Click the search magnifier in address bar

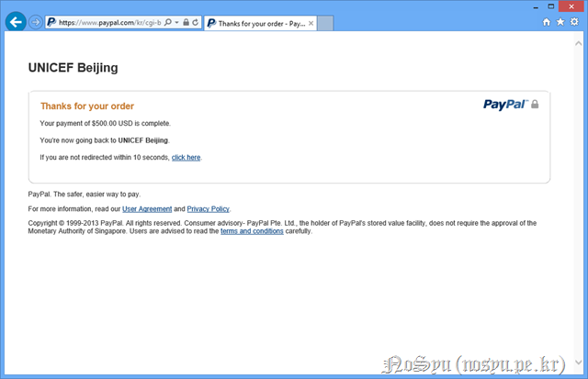(168, 21)
